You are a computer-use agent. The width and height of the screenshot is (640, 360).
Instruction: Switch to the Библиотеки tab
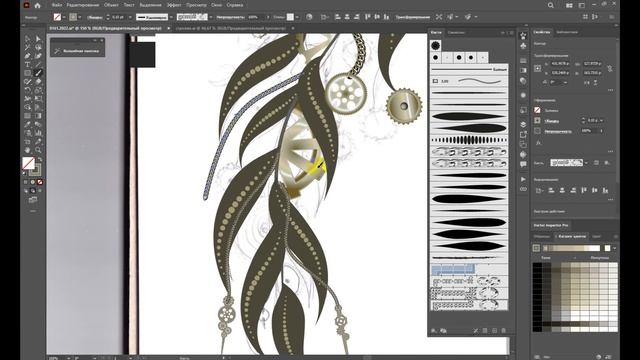(x=567, y=32)
